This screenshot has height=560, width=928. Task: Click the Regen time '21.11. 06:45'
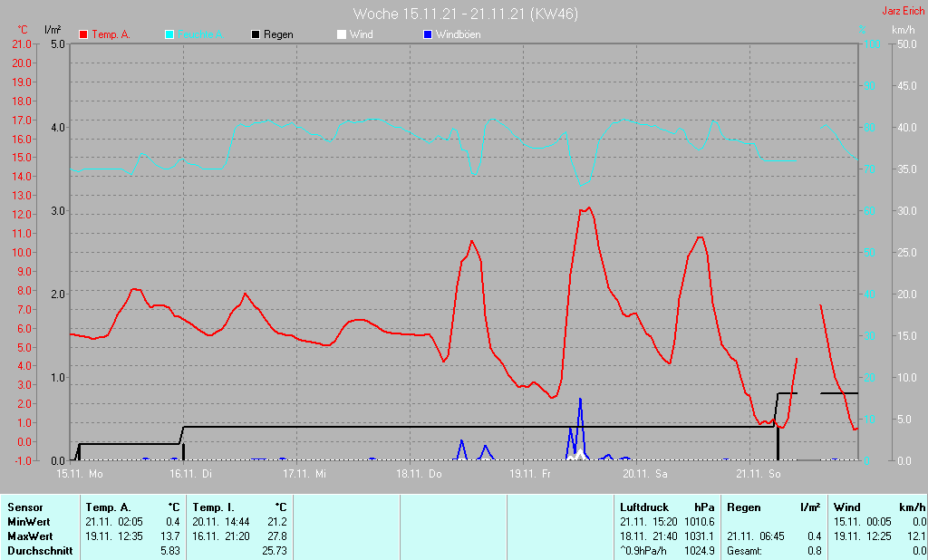pyautogui.click(x=756, y=536)
